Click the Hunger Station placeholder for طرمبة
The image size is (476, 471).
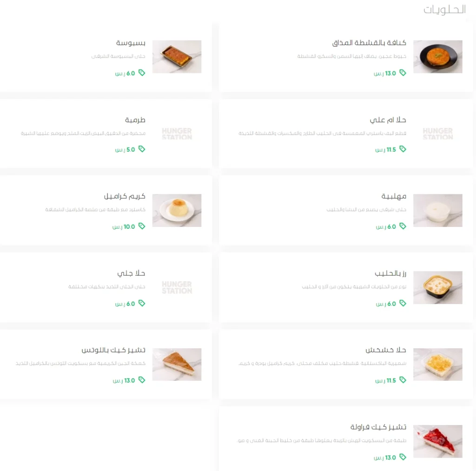177,133
